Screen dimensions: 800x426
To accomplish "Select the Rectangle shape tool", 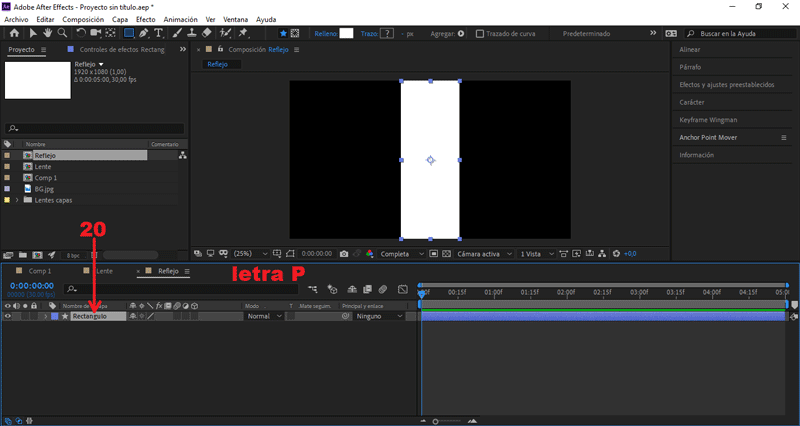I will (129, 33).
